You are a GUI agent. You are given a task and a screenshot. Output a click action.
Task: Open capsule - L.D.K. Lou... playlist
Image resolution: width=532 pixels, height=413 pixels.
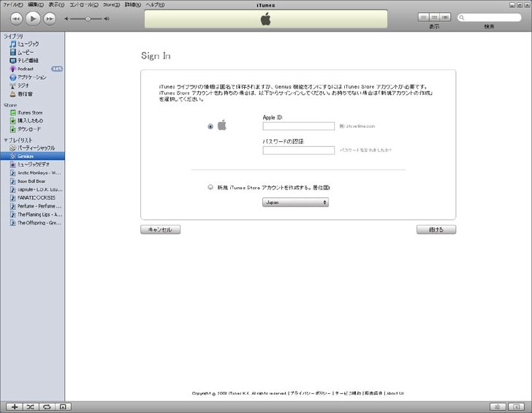[32, 189]
